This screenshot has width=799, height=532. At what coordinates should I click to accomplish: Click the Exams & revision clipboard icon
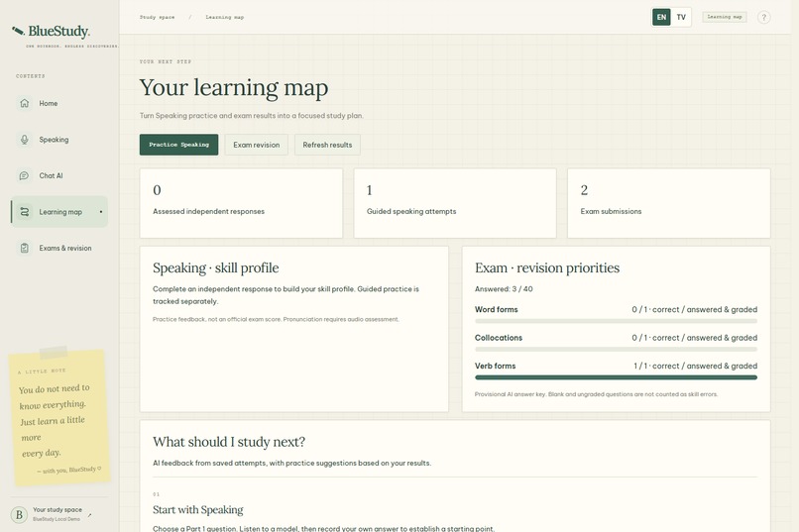pos(24,248)
